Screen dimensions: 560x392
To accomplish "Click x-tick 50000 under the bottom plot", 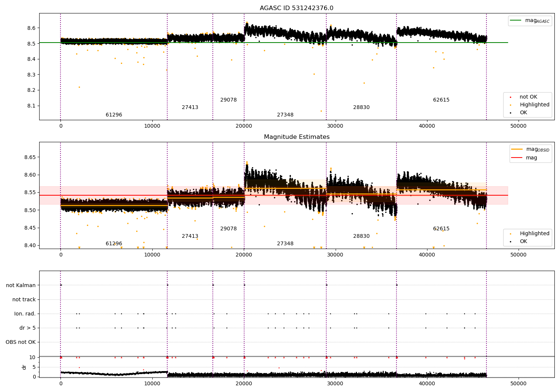I will 519,384.
